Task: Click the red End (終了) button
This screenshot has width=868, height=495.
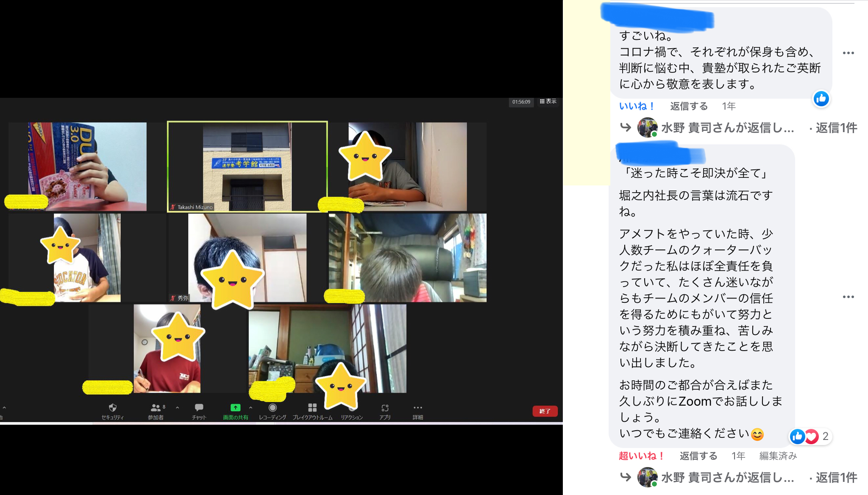Action: [545, 411]
